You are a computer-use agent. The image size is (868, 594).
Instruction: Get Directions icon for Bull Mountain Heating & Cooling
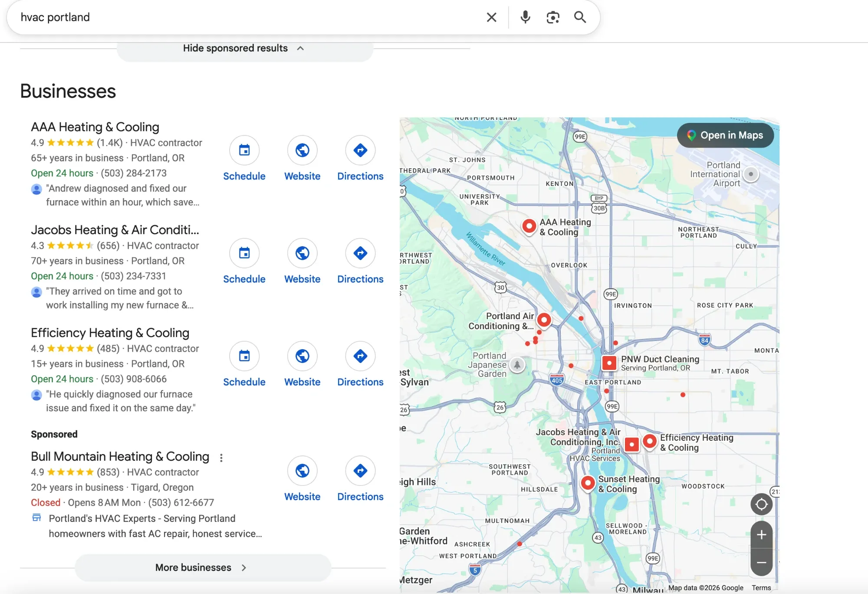click(360, 471)
